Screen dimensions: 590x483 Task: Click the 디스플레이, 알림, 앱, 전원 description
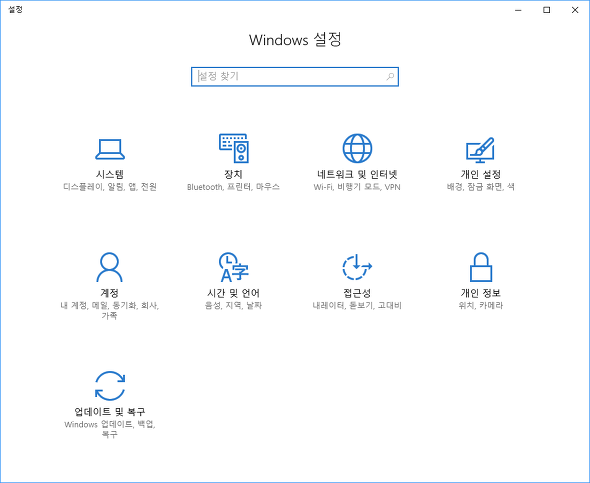click(110, 187)
